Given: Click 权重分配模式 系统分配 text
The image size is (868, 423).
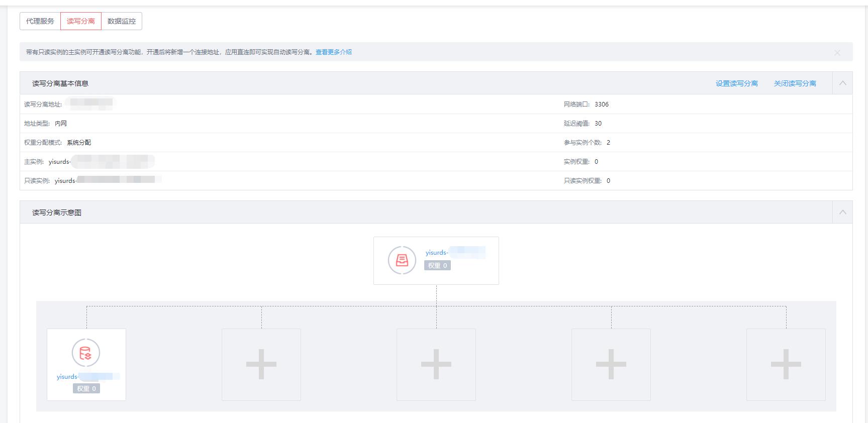Looking at the screenshot, I should [x=79, y=143].
